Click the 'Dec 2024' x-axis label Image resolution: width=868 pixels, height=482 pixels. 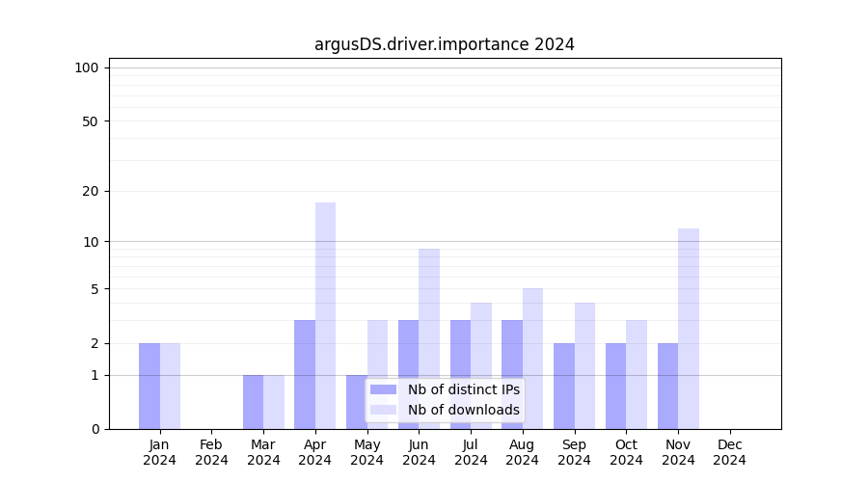pyautogui.click(x=730, y=452)
